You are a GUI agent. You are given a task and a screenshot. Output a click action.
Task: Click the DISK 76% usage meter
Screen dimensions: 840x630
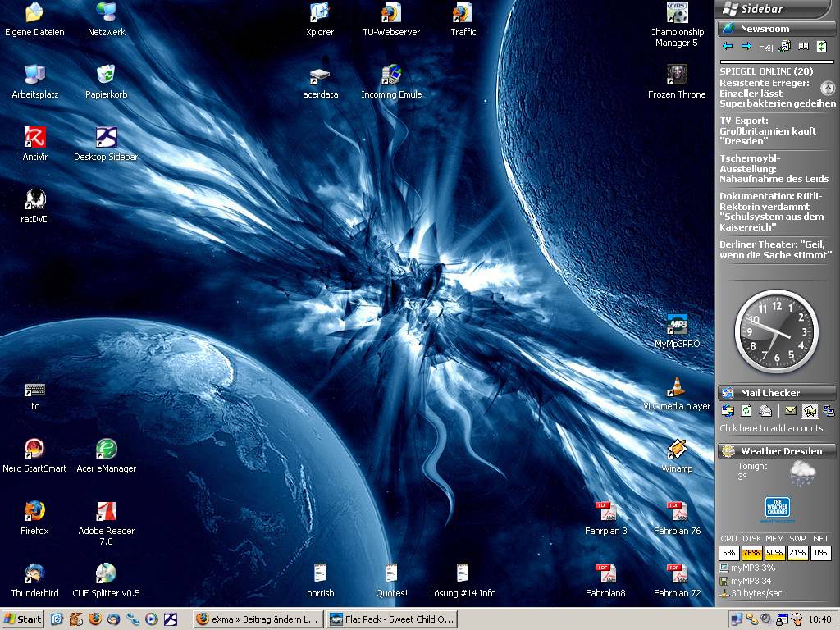pos(751,552)
